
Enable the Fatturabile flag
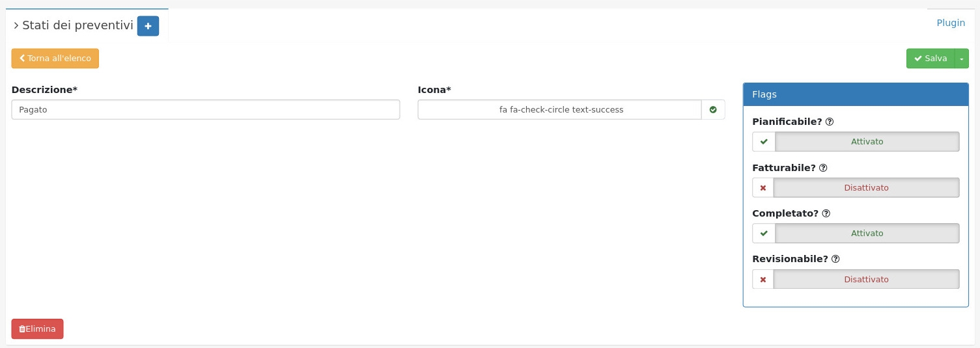click(x=866, y=188)
